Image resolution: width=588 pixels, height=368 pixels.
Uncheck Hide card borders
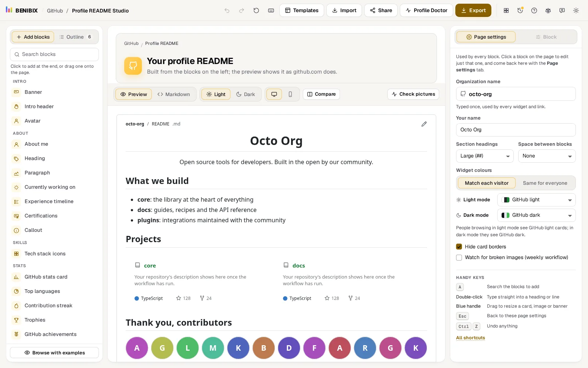[x=459, y=247]
